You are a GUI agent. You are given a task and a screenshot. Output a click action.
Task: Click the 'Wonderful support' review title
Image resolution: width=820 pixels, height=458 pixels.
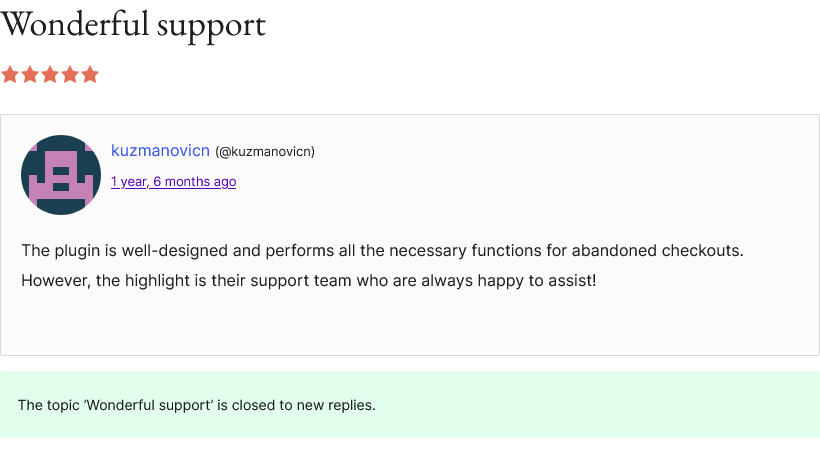click(x=133, y=25)
